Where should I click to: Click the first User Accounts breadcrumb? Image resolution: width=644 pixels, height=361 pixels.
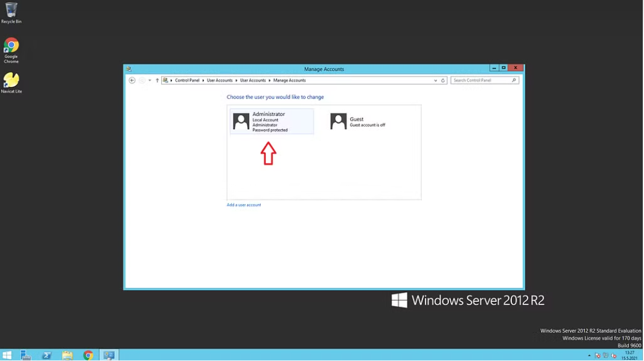tap(219, 80)
